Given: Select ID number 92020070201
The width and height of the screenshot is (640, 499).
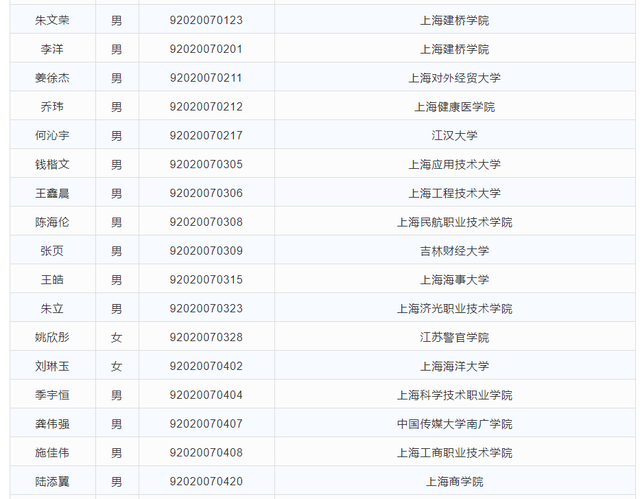Looking at the screenshot, I should (x=206, y=49).
